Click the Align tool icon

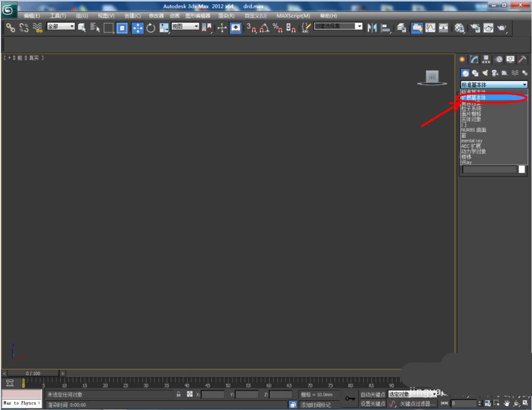coord(385,28)
